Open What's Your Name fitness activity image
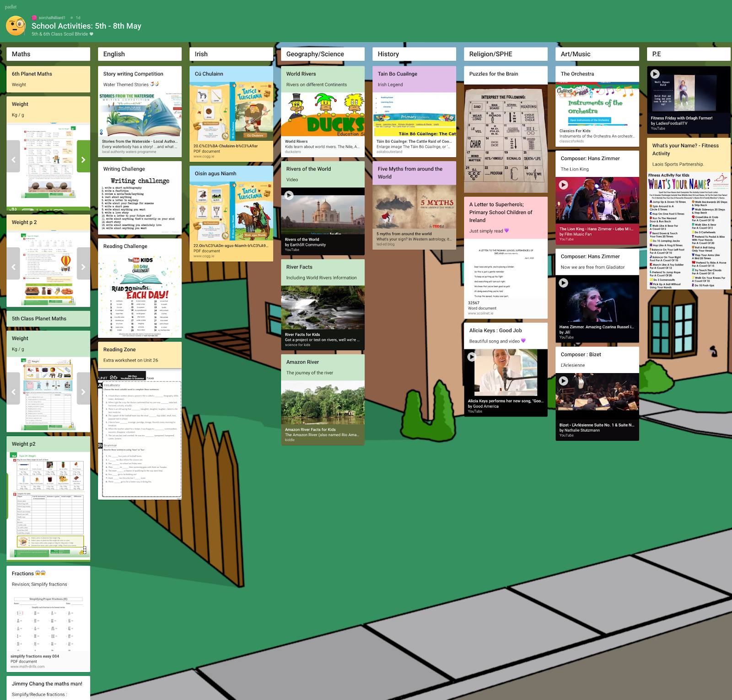 click(x=689, y=231)
